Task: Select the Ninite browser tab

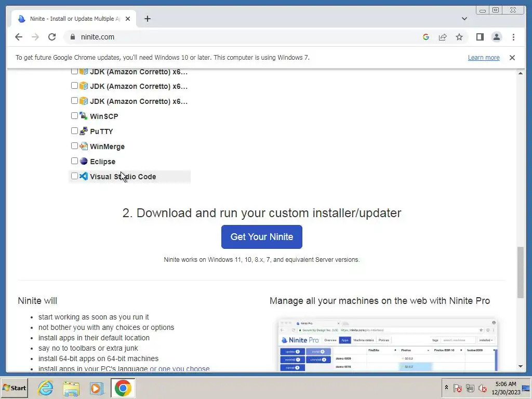Action: 74,19
